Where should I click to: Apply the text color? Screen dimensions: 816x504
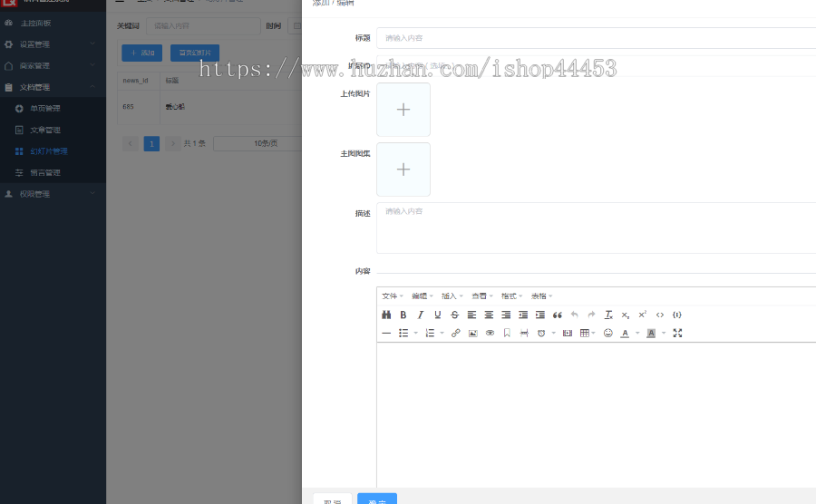625,334
